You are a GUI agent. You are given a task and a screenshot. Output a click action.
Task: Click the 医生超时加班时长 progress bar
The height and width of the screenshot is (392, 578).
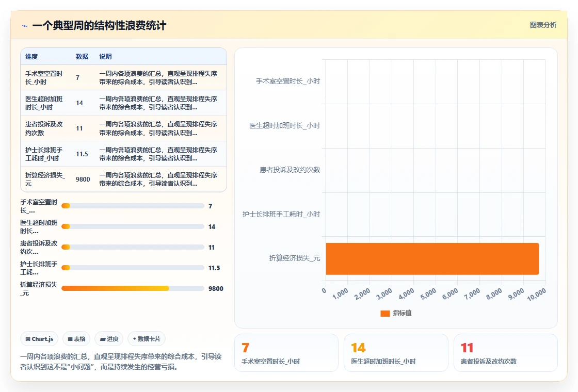(133, 226)
